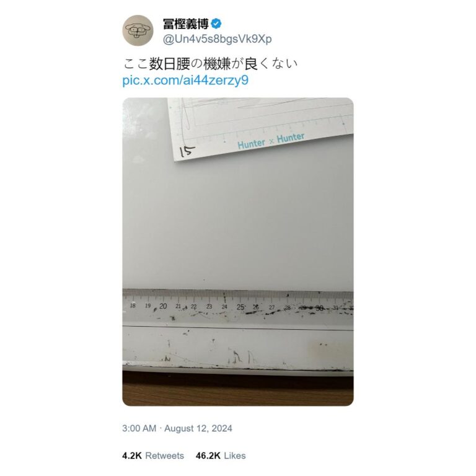Click the blue verified badge
476x476 pixels.
pos(216,24)
